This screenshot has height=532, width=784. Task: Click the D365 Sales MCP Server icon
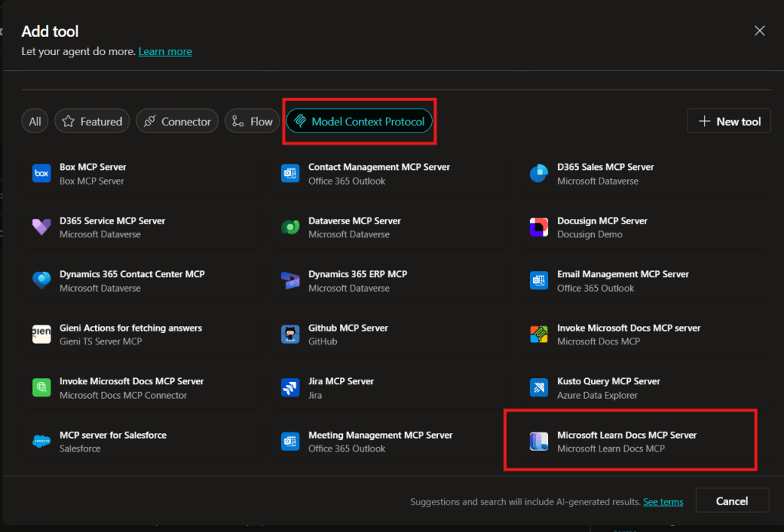pyautogui.click(x=539, y=174)
